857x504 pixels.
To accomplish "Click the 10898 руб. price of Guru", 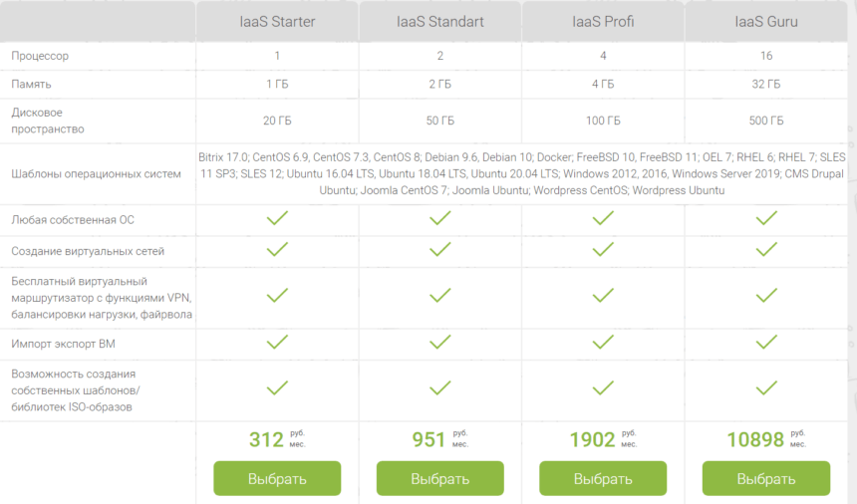I will click(766, 439).
